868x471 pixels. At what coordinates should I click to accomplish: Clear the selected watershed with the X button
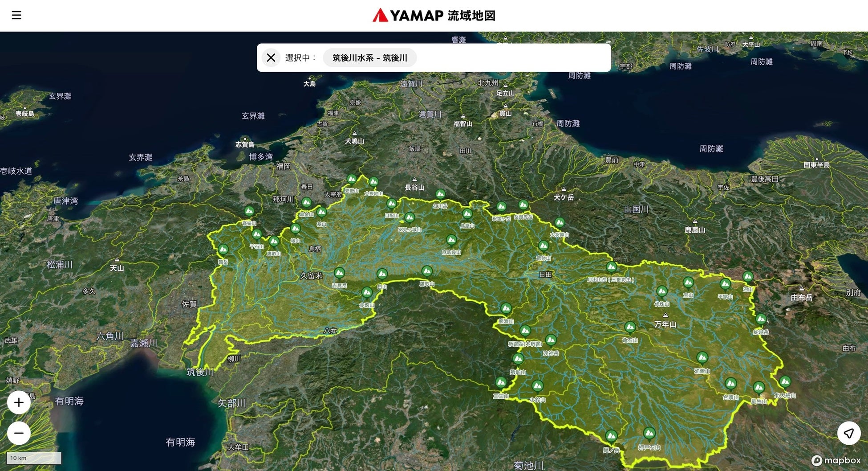[x=271, y=57]
